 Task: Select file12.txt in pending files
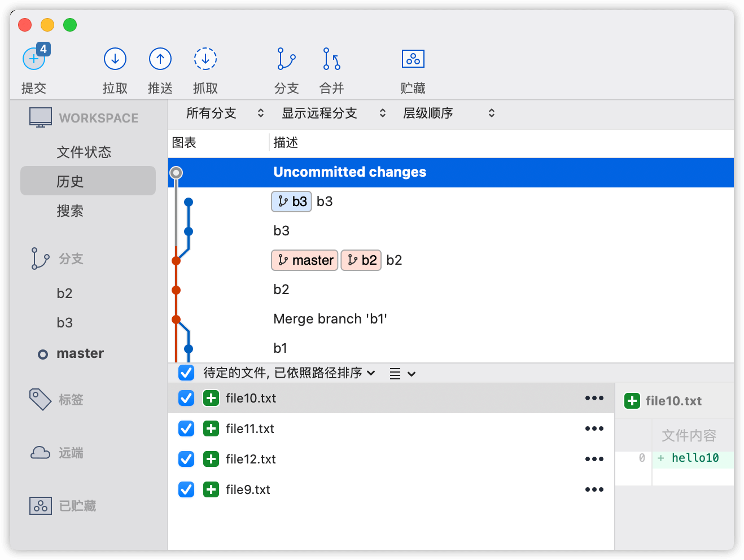[x=391, y=459]
